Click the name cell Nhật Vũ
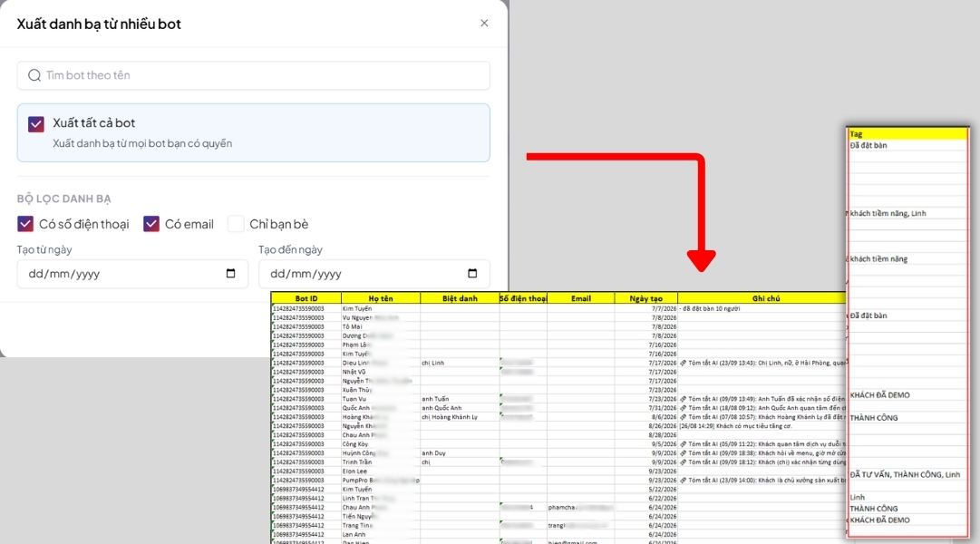 pyautogui.click(x=381, y=372)
